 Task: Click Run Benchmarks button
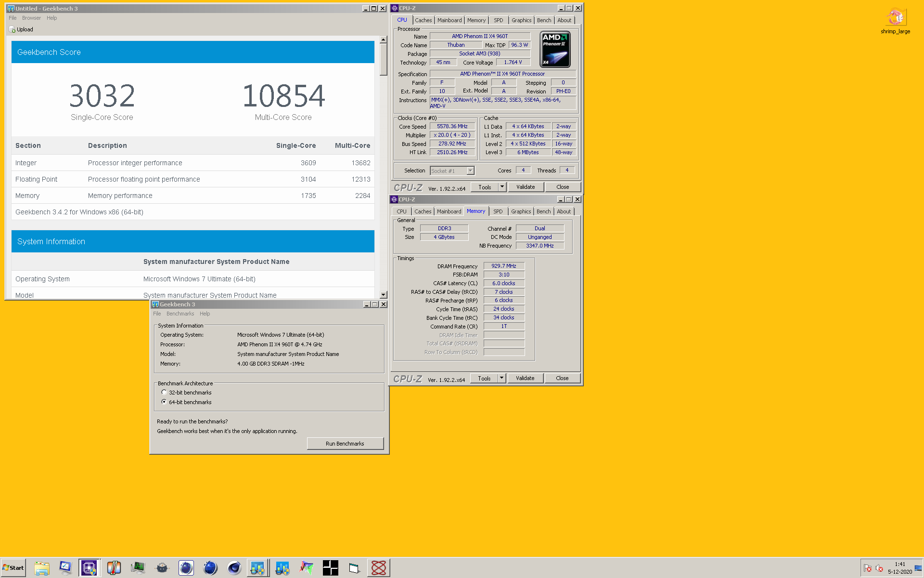[345, 444]
